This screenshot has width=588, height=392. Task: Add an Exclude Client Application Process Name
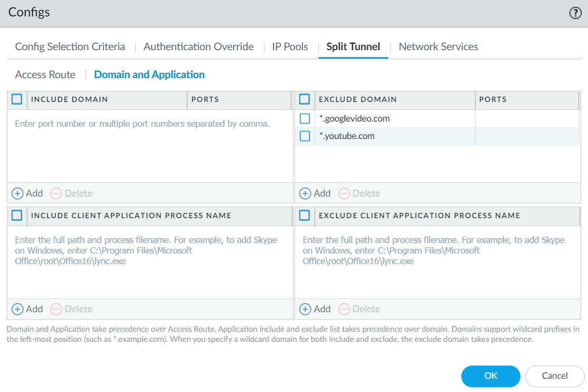pos(305,309)
